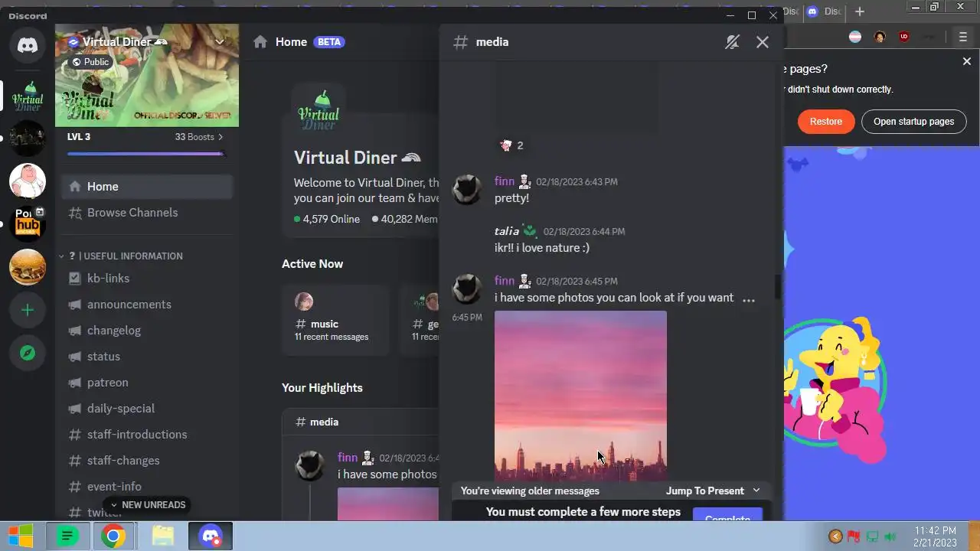The image size is (980, 551).
Task: Open the status channel
Action: pos(147,357)
